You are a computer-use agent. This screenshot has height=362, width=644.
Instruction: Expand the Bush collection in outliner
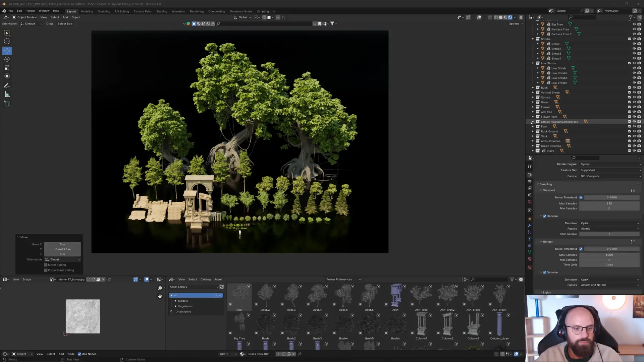pos(533,88)
